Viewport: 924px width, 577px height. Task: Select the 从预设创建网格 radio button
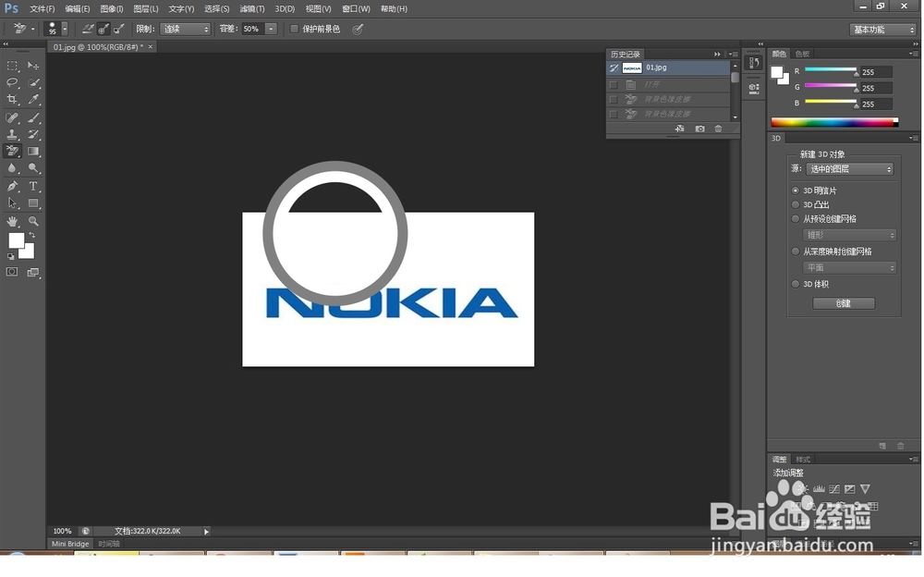(x=796, y=219)
